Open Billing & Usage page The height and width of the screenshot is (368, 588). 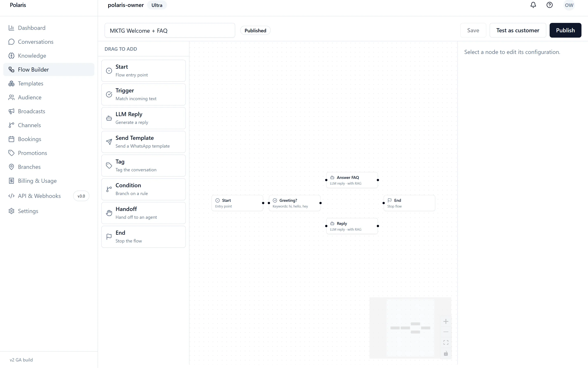tap(49, 181)
